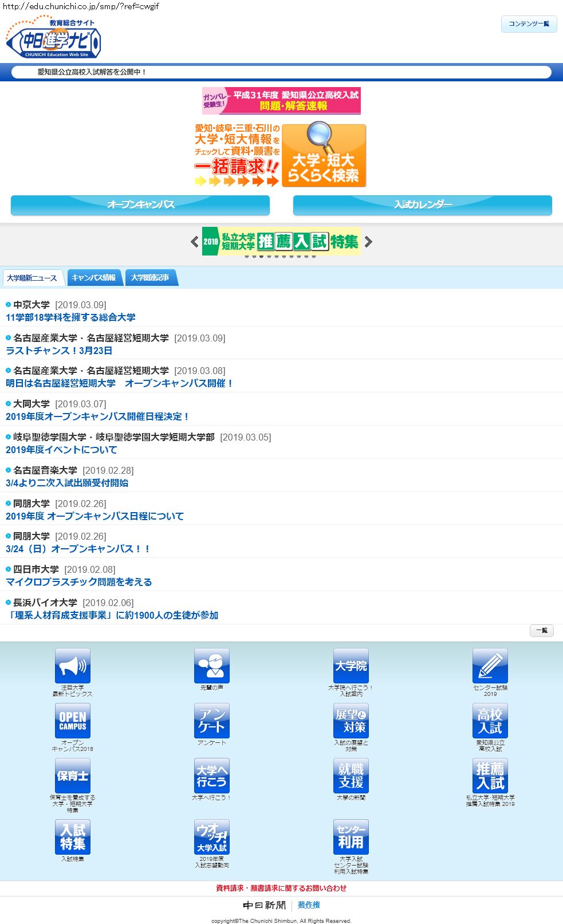The width and height of the screenshot is (563, 924).
Task: Open the 2019 推薦入試特集 carousel banner
Action: 281,242
